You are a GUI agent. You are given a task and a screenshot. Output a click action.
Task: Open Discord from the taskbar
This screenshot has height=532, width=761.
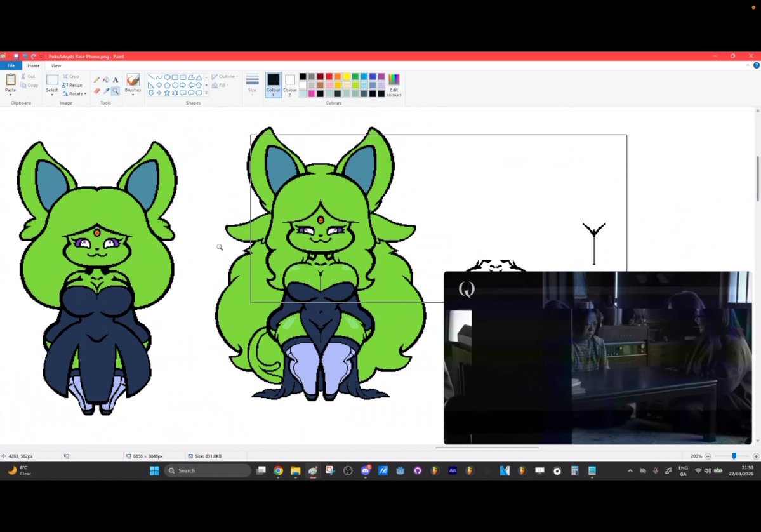pos(366,470)
